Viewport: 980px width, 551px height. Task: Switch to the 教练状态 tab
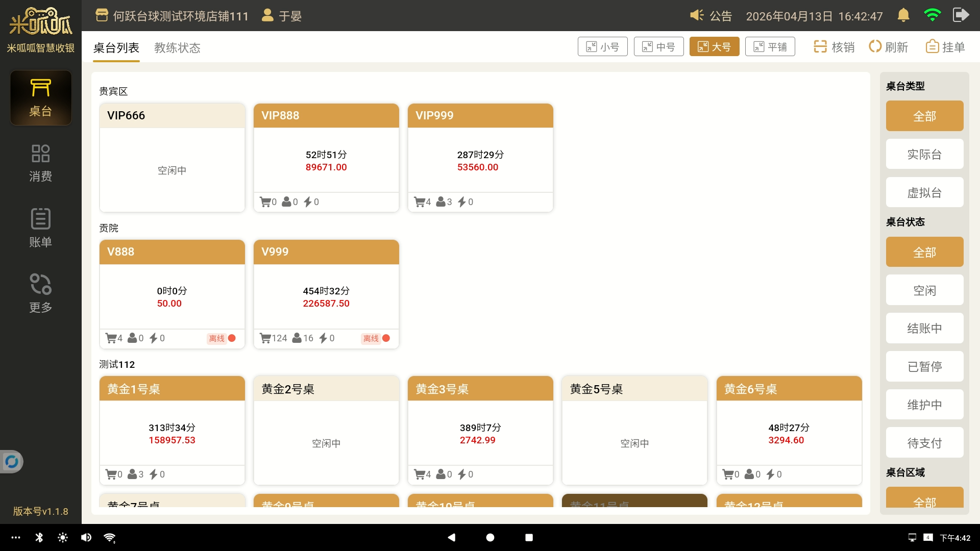click(177, 48)
